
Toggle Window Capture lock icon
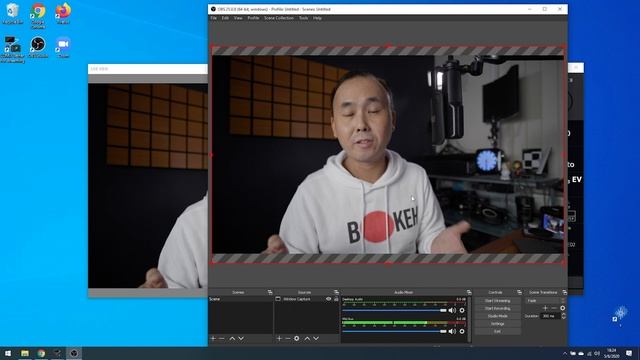coord(336,299)
